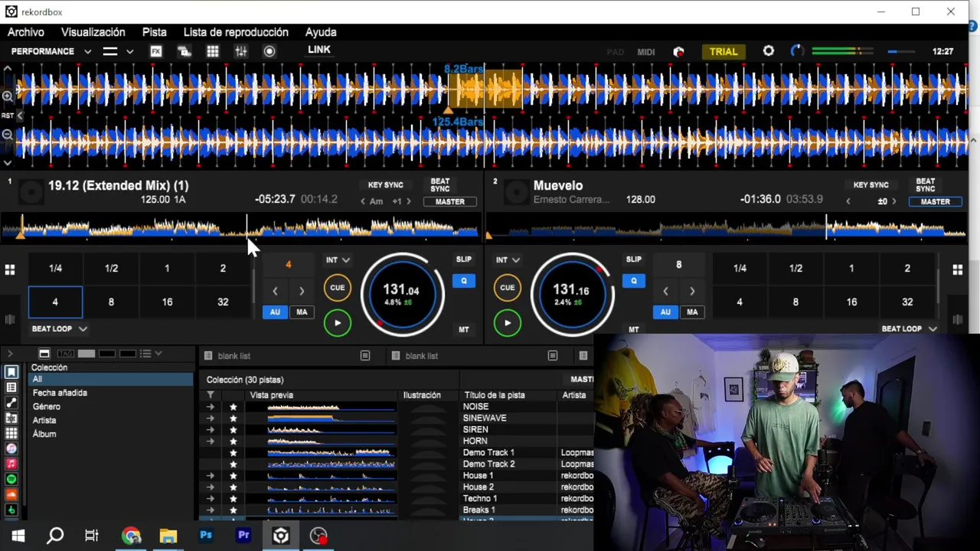Open the Apple Music icon in sidebar
980x551 pixels.
11,464
